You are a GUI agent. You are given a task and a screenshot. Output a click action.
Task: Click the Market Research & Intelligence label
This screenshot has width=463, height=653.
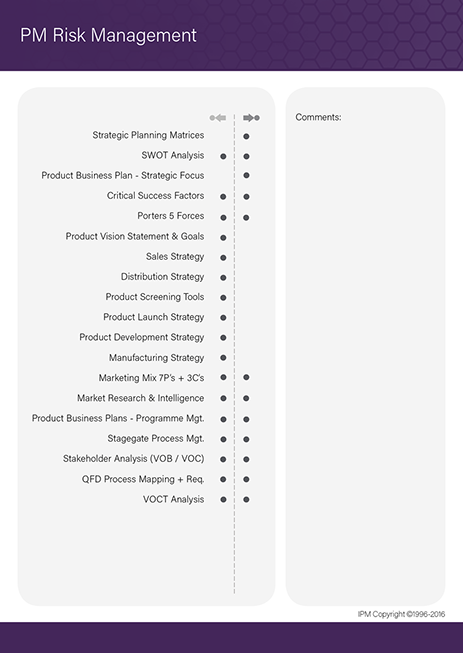click(141, 399)
